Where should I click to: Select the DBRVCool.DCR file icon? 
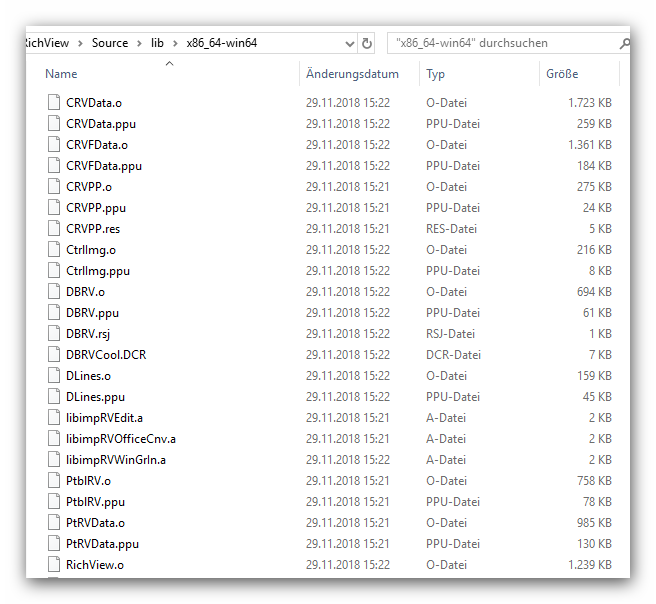[x=54, y=354]
